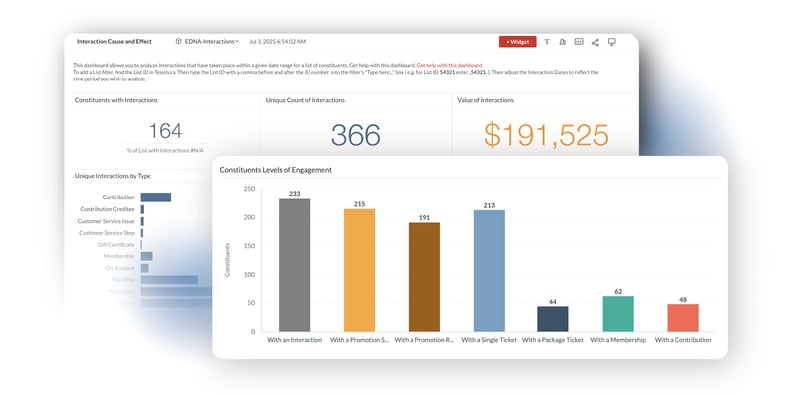Click the Contribution bar in type chart
The width and height of the screenshot is (800, 395).
156,197
